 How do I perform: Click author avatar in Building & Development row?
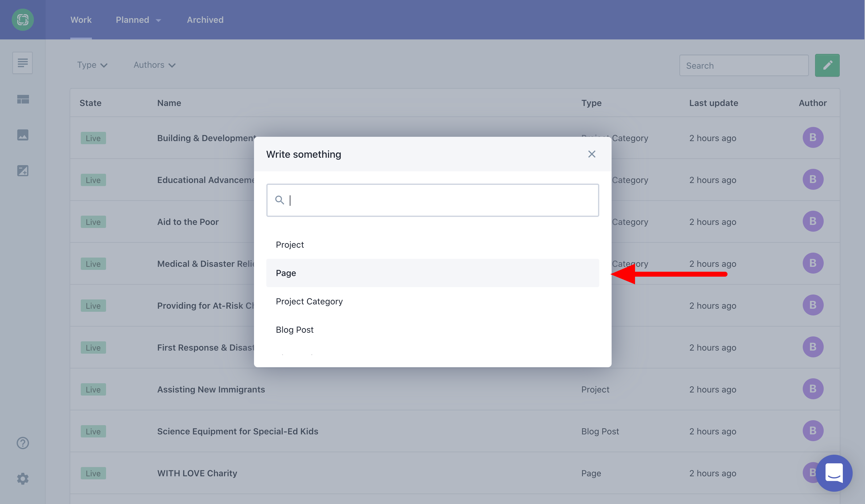tap(813, 138)
